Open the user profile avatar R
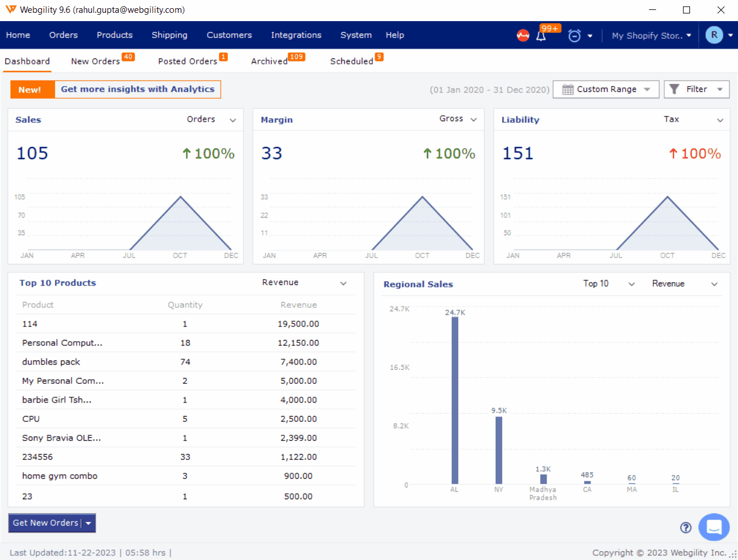Image resolution: width=738 pixels, height=560 pixels. point(714,35)
